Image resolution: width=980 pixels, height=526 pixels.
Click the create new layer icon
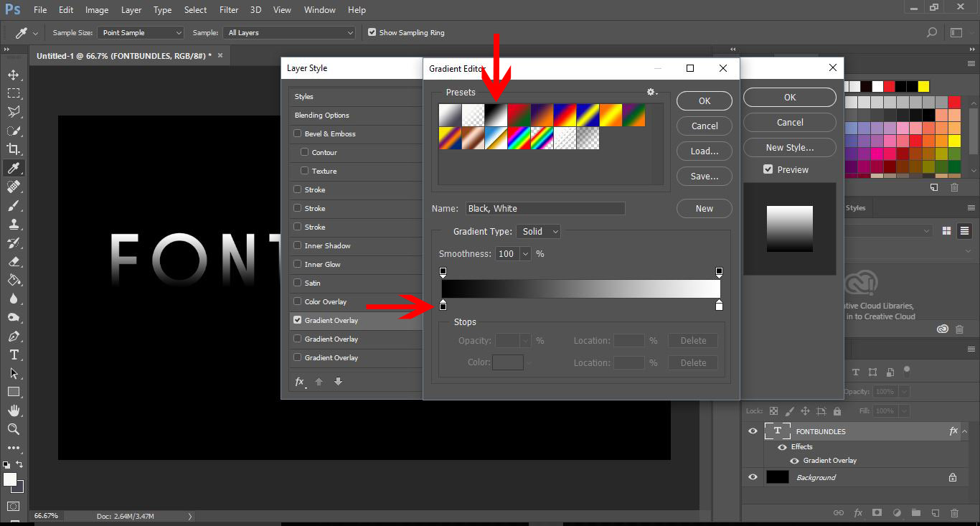[x=935, y=513]
